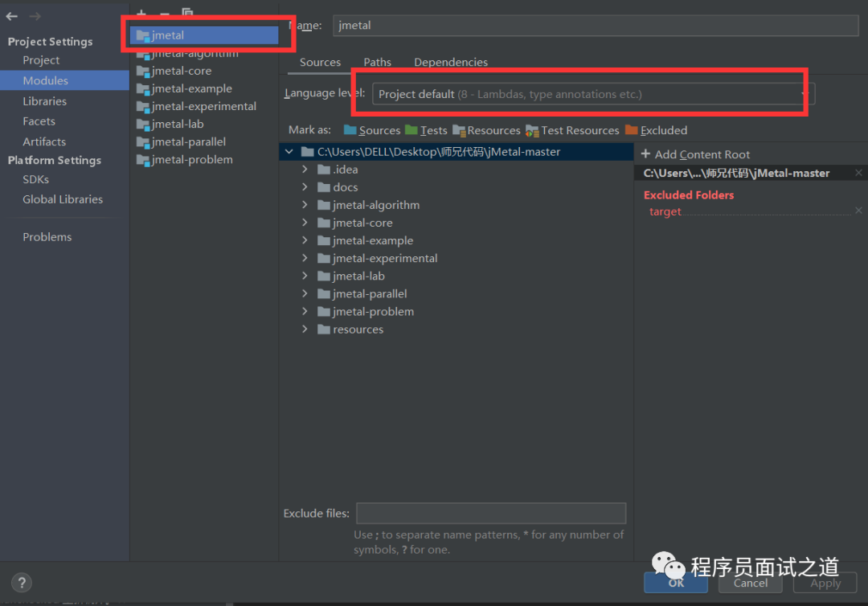Select the jmetal module
Screen dimensions: 868x606
pos(204,35)
